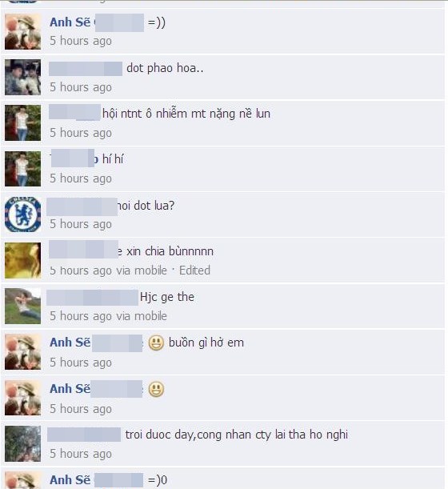Click 'Anh Sẽ' name on '=)0' comment
The image size is (448, 489).
click(x=70, y=479)
